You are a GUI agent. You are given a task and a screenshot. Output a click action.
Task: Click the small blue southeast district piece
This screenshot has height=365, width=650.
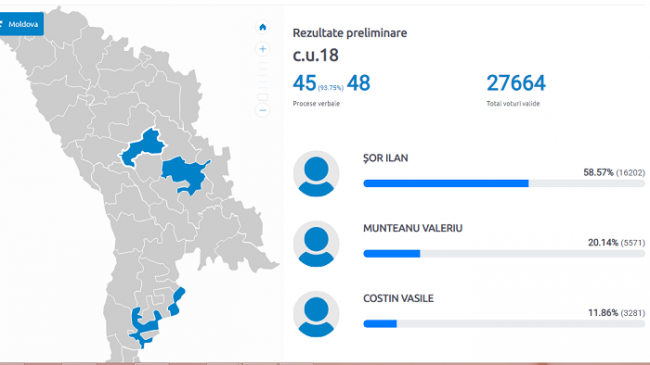[177, 302]
